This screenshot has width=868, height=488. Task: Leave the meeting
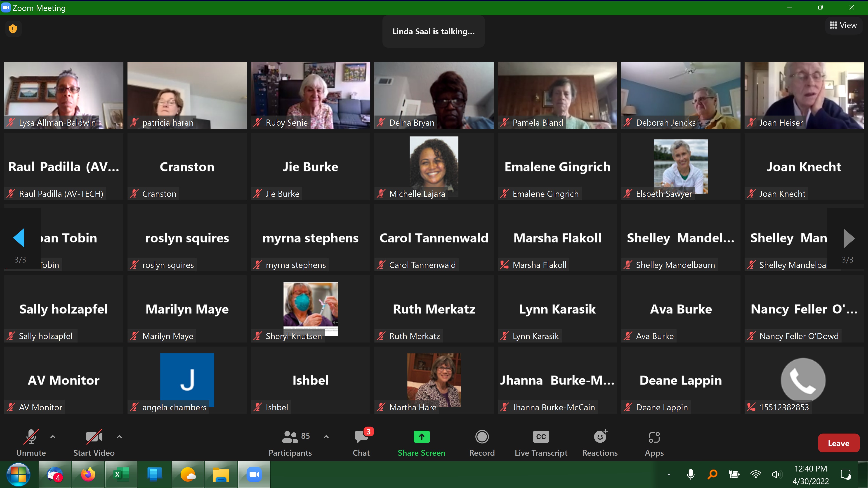838,443
